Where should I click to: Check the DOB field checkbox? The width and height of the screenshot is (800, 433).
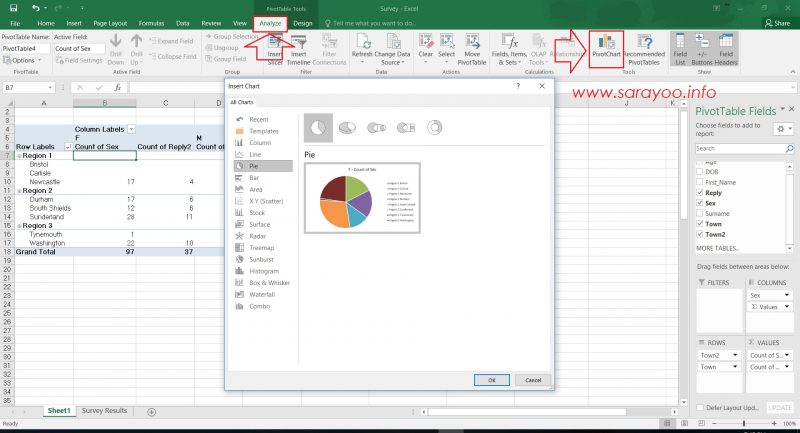click(700, 172)
